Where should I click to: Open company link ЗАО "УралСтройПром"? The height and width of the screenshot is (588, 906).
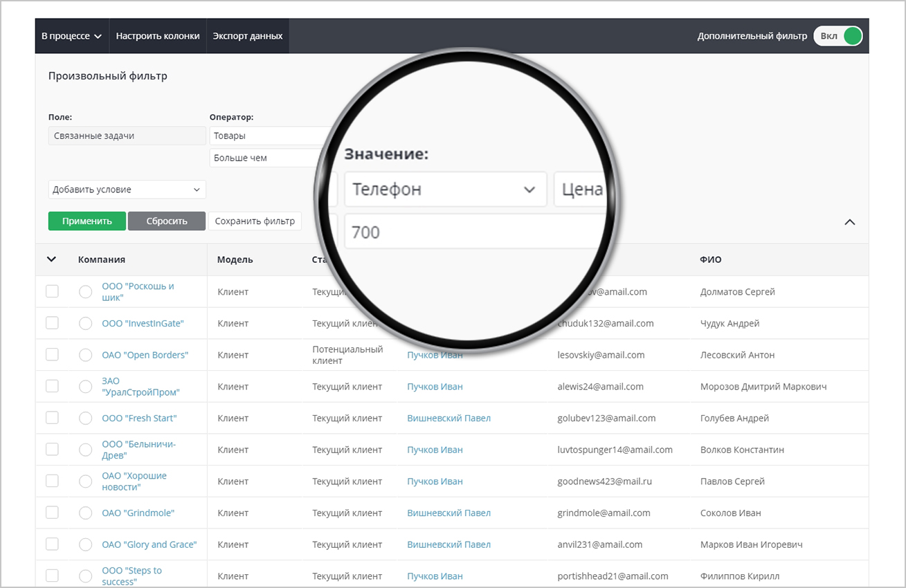pos(141,387)
